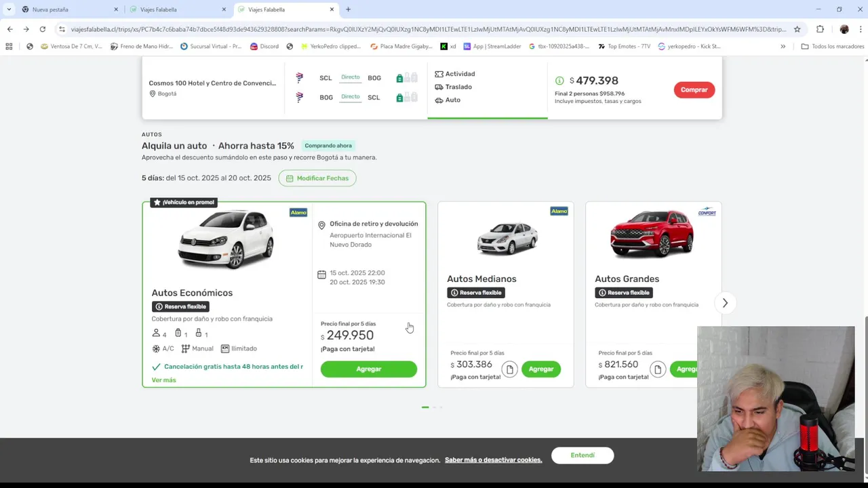This screenshot has width=868, height=488.
Task: Open Saber más o desactivar cookies link
Action: click(493, 460)
